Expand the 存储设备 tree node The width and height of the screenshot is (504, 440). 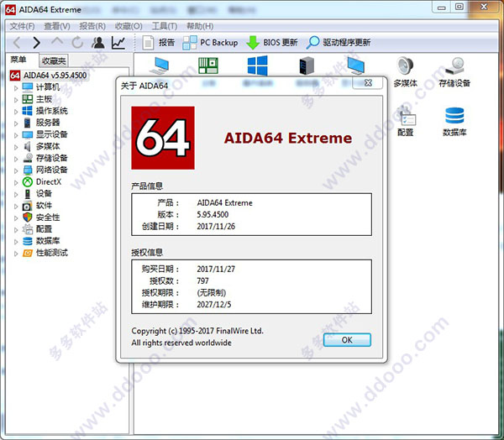click(16, 159)
